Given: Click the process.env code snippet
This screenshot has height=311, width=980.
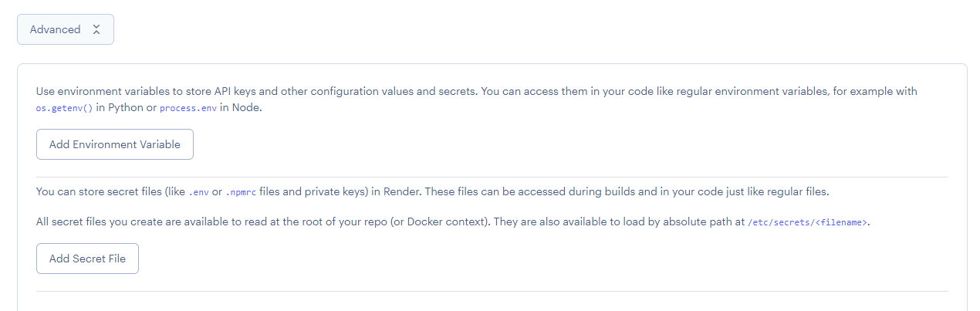Looking at the screenshot, I should pos(188,108).
